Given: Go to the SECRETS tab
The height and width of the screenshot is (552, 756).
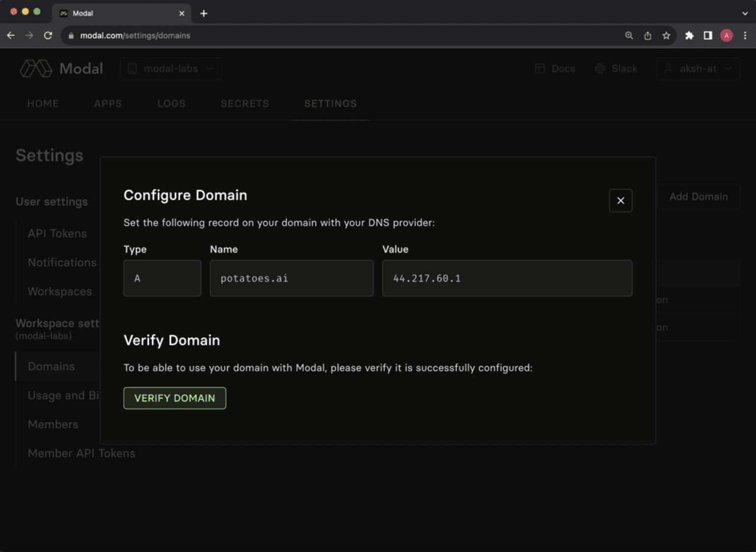Looking at the screenshot, I should coord(245,104).
